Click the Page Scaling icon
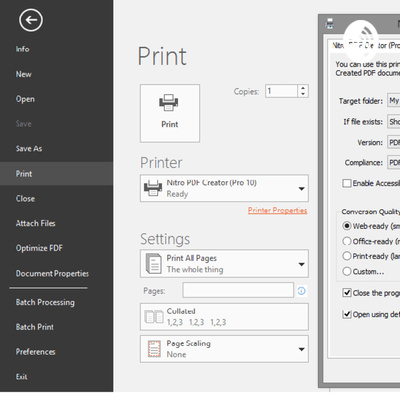400x400 pixels. [x=154, y=349]
